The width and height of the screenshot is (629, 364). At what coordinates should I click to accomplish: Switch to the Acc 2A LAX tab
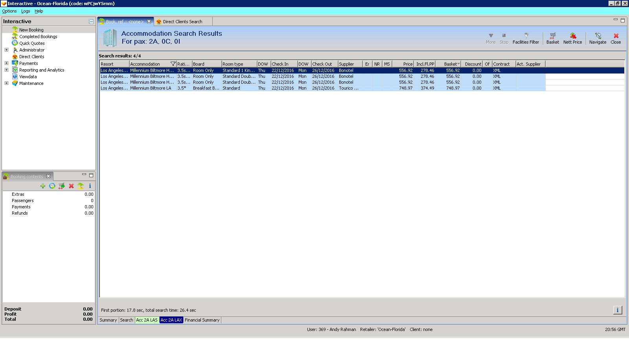click(171, 320)
